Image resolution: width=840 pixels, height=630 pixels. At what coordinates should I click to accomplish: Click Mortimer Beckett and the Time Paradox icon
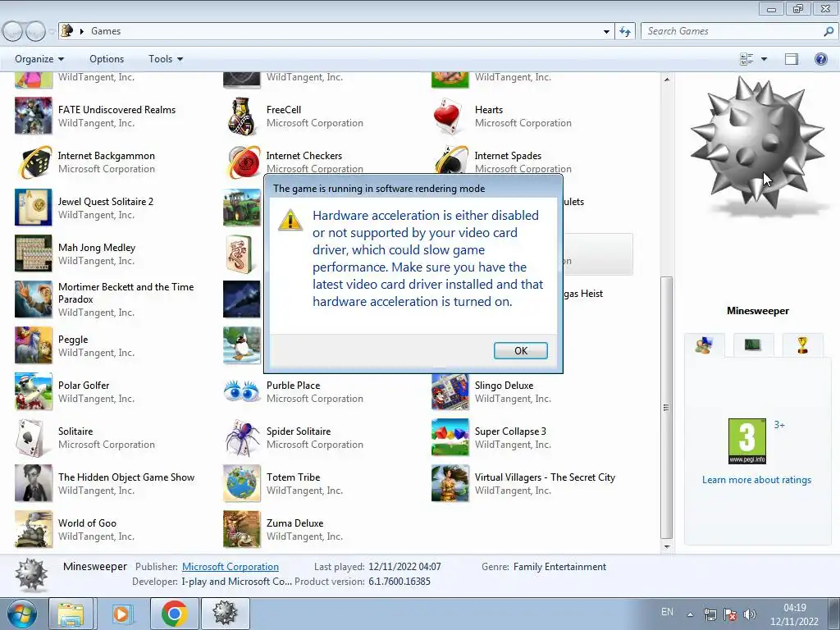click(33, 299)
